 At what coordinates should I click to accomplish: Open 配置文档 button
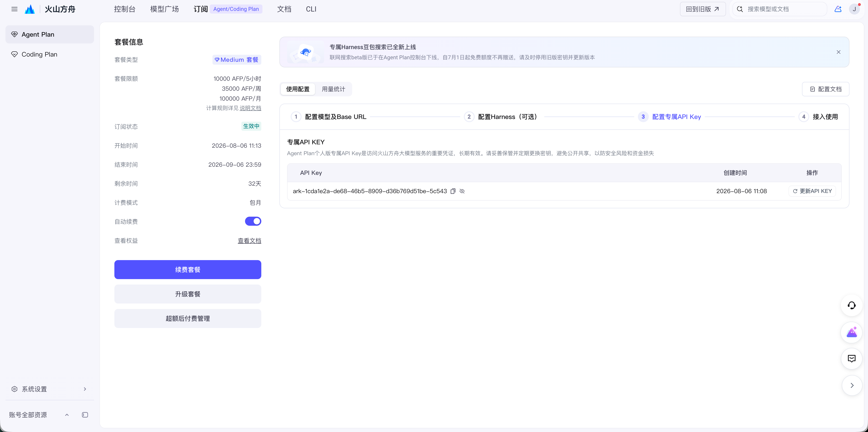[826, 89]
